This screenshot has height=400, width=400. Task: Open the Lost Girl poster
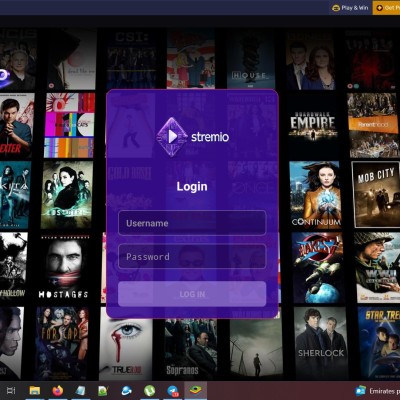click(x=67, y=195)
